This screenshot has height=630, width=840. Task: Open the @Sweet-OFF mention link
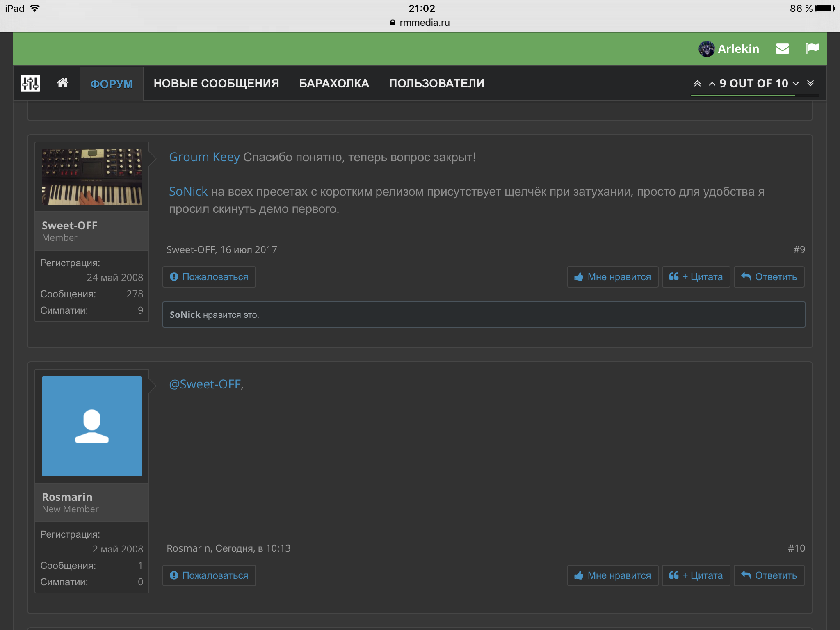[x=206, y=384]
